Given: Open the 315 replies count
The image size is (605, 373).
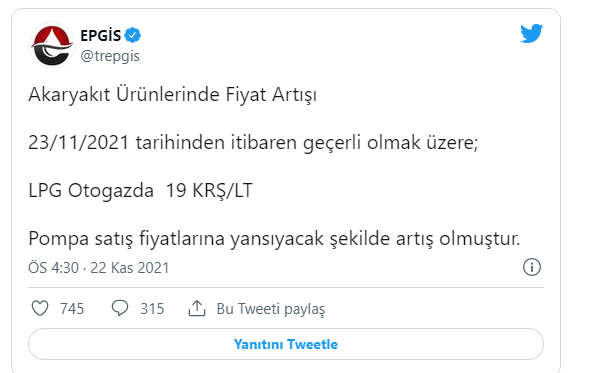Looking at the screenshot, I should click(152, 309).
